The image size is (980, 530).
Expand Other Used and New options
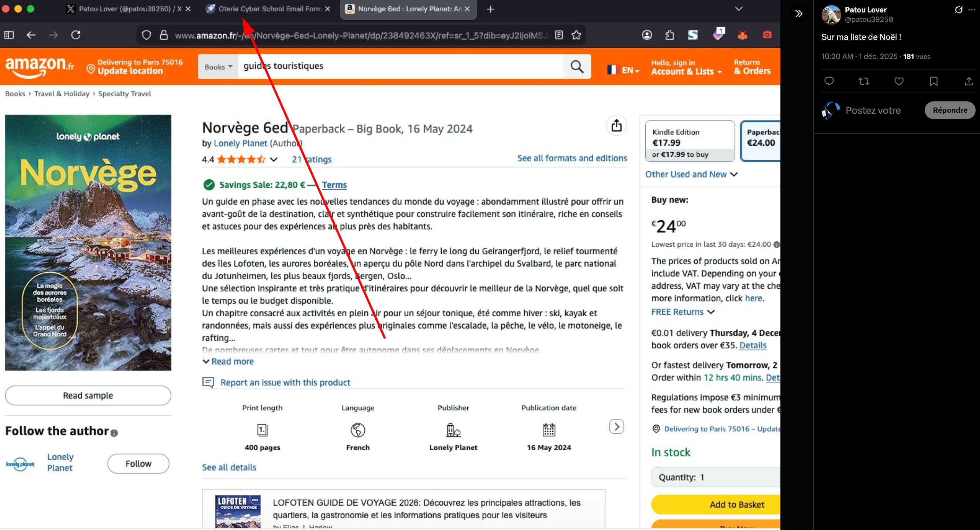pos(691,174)
